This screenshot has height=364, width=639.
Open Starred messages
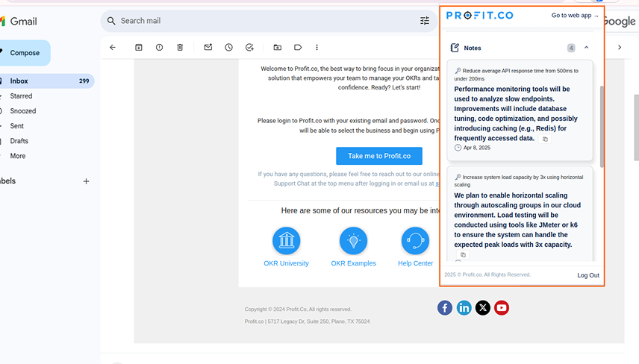tap(21, 96)
